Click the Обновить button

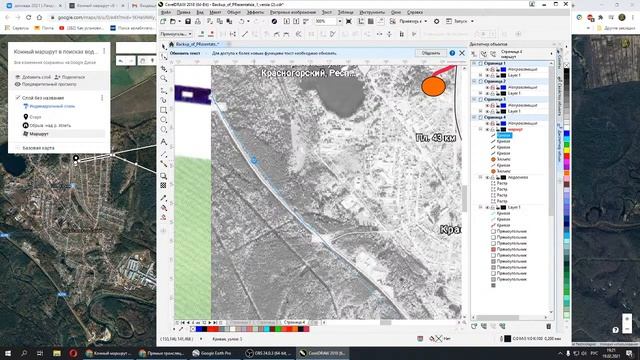(431, 53)
